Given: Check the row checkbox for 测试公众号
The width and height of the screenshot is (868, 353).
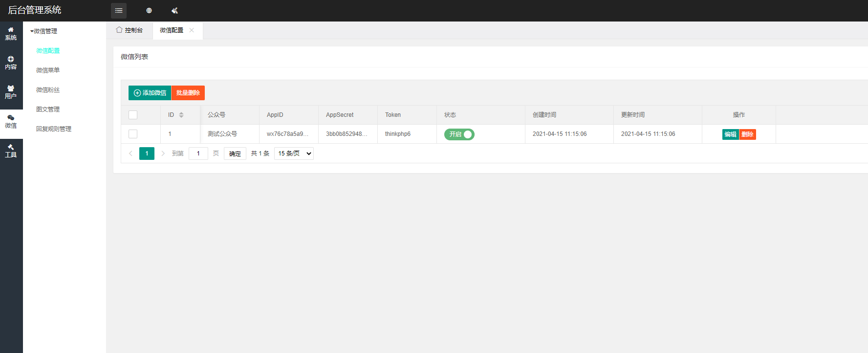Looking at the screenshot, I should click(x=133, y=134).
